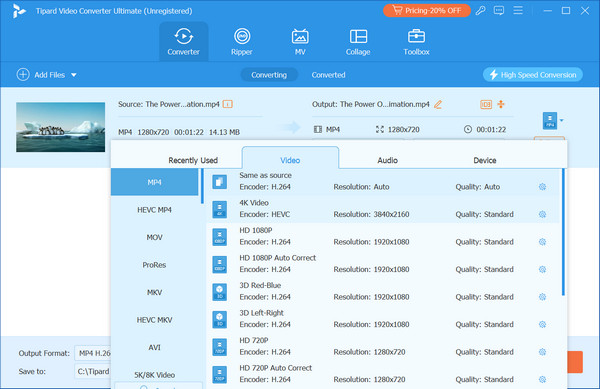Select the 3D Red-Blue preset

coord(383,291)
